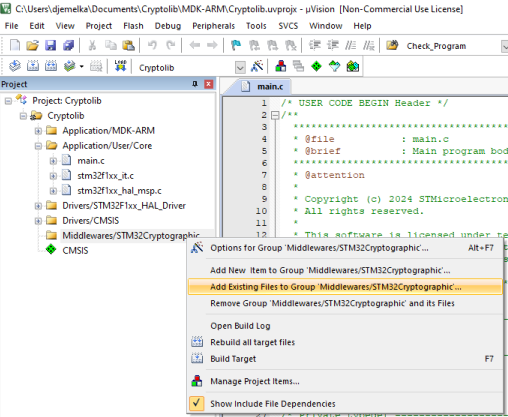Viewport: 508px width, 417px height.
Task: Click the New file toolbar icon
Action: click(x=15, y=45)
